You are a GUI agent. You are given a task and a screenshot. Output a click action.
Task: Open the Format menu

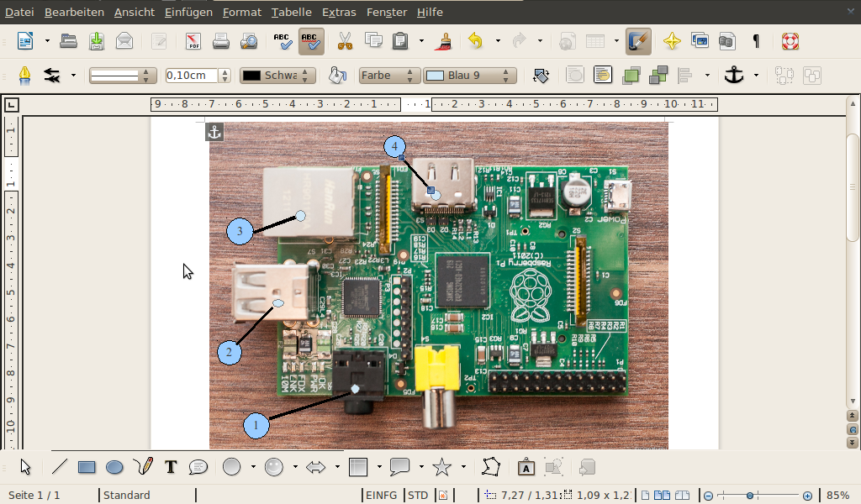click(x=242, y=12)
